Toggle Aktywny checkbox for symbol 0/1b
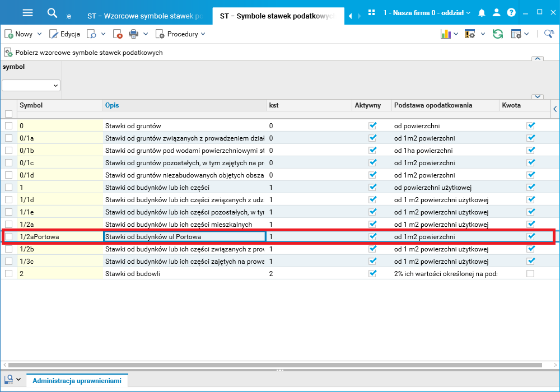This screenshot has height=392, width=560. click(372, 150)
